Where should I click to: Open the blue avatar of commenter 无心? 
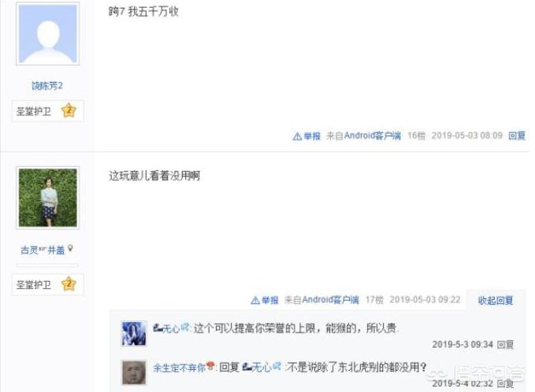pyautogui.click(x=134, y=334)
